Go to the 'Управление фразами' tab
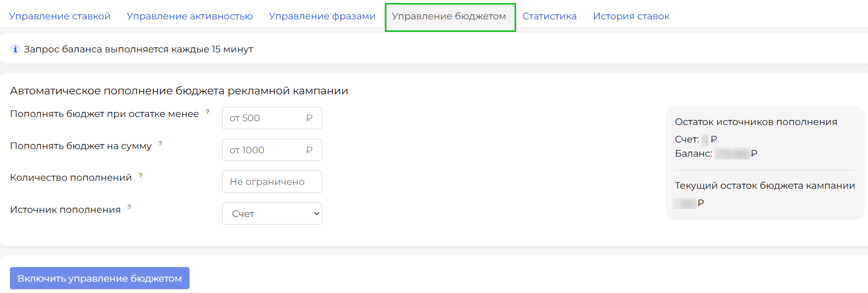The width and height of the screenshot is (868, 293). pos(322,16)
